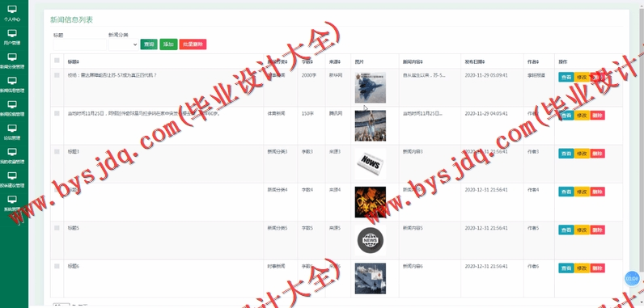This screenshot has width=644, height=308.
Task: Sort table by 发布日期 column header
Action: point(474,61)
